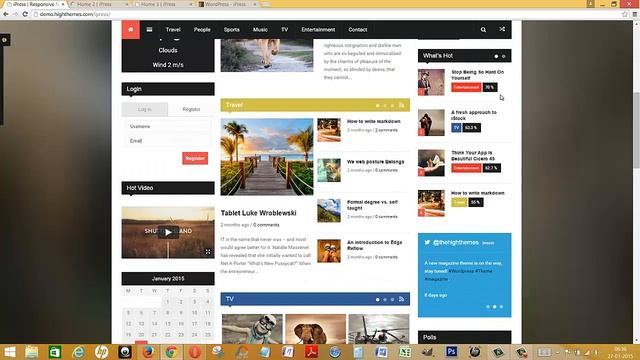
Task: Click the 79% score badge
Action: pyautogui.click(x=490, y=87)
